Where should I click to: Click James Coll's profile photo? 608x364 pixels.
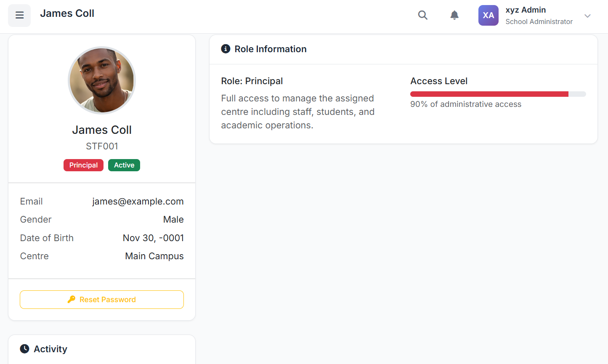(x=102, y=80)
